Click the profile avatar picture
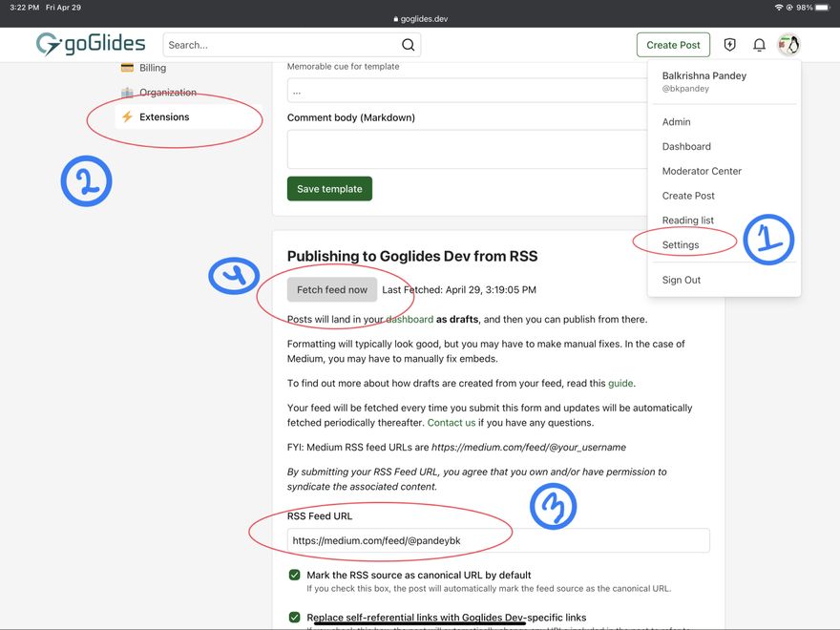Screen dimensions: 840x630 click(x=788, y=45)
